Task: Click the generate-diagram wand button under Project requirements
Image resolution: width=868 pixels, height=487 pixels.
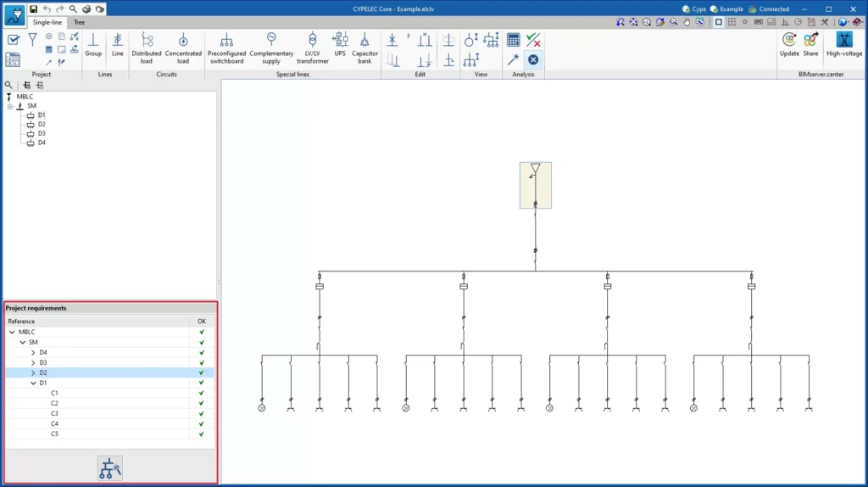Action: click(109, 468)
